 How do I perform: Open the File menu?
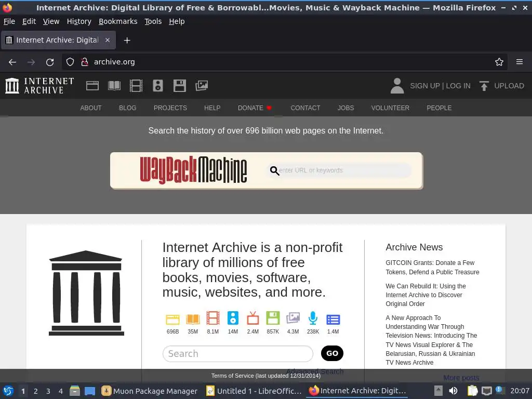[9, 21]
